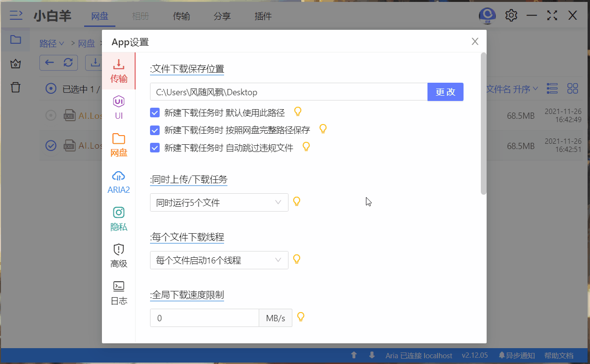Screen dimensions: 590x364
Task: Open the 帮助文档 help link
Action: click(559, 356)
